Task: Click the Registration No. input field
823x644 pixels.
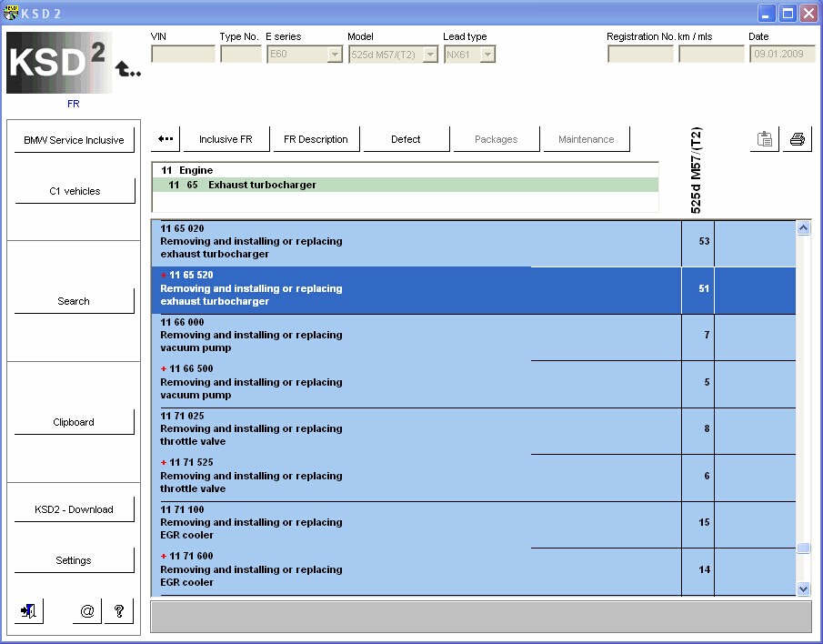Action: (640, 54)
